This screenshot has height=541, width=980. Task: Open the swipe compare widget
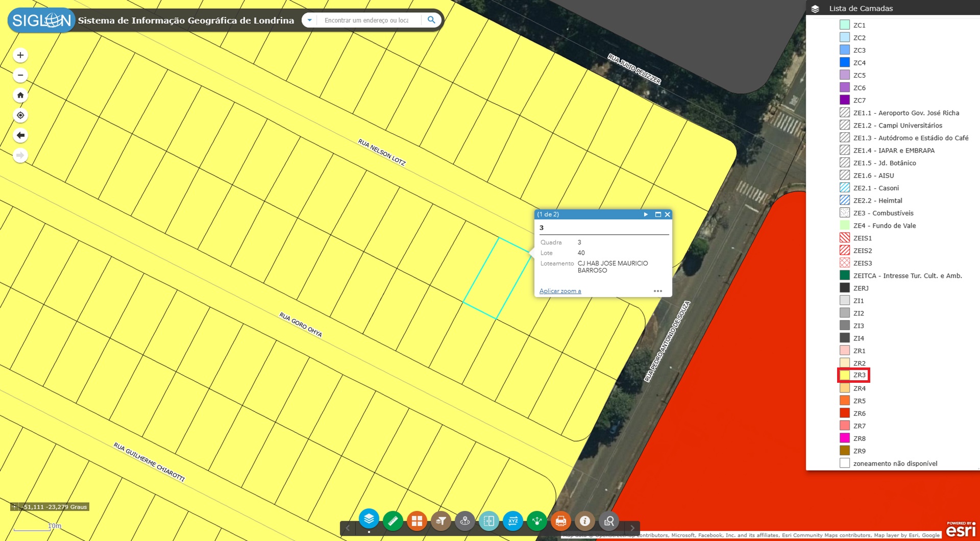tap(489, 521)
